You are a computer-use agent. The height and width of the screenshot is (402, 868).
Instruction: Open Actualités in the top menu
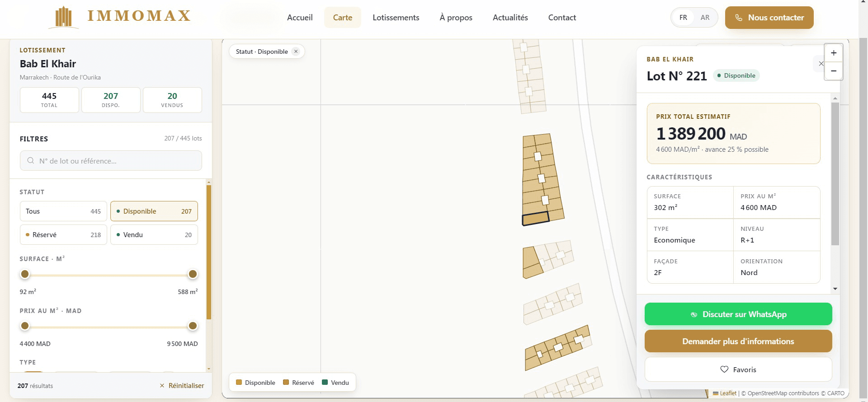(x=510, y=18)
